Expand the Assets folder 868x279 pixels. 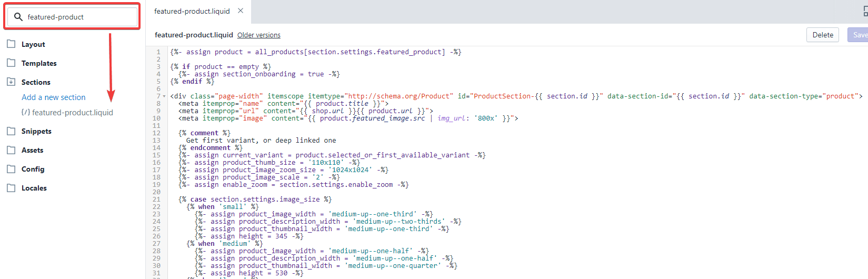point(32,151)
